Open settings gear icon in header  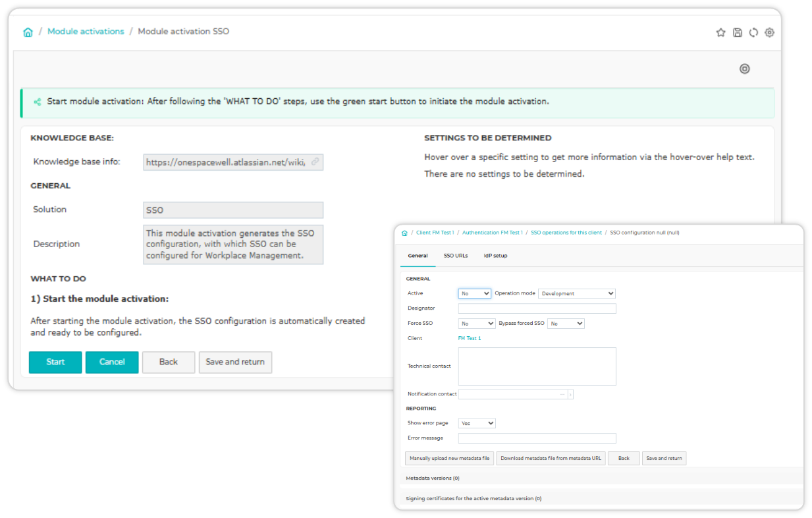click(x=769, y=32)
